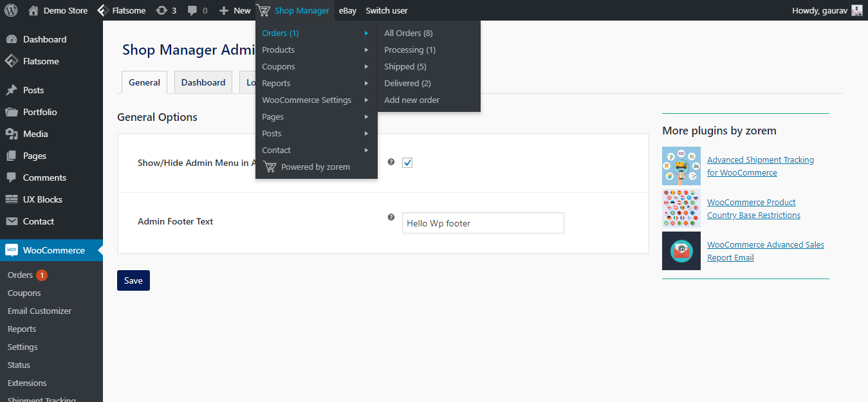Screen dimensions: 868x402
Task: Open the updates icon showing 3
Action: (x=162, y=10)
